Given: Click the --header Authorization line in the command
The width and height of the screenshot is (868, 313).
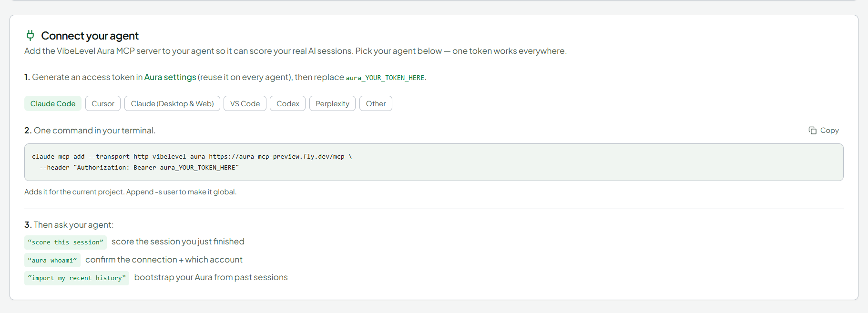Looking at the screenshot, I should (x=139, y=168).
